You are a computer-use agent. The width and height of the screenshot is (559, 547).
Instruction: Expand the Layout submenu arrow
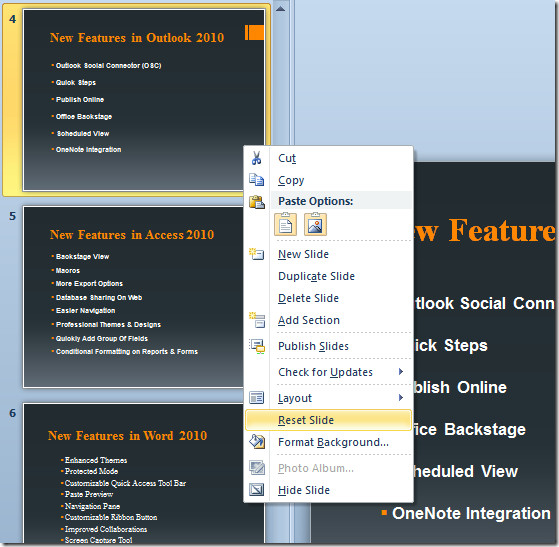tap(401, 398)
